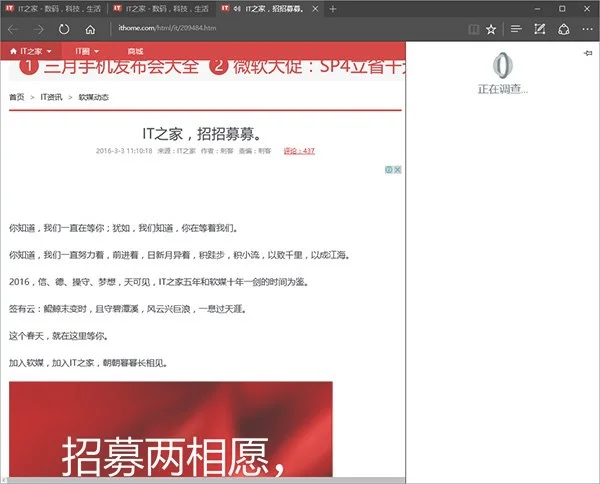Go back to the previous page
Viewport: 600px width, 484px height.
point(13,29)
